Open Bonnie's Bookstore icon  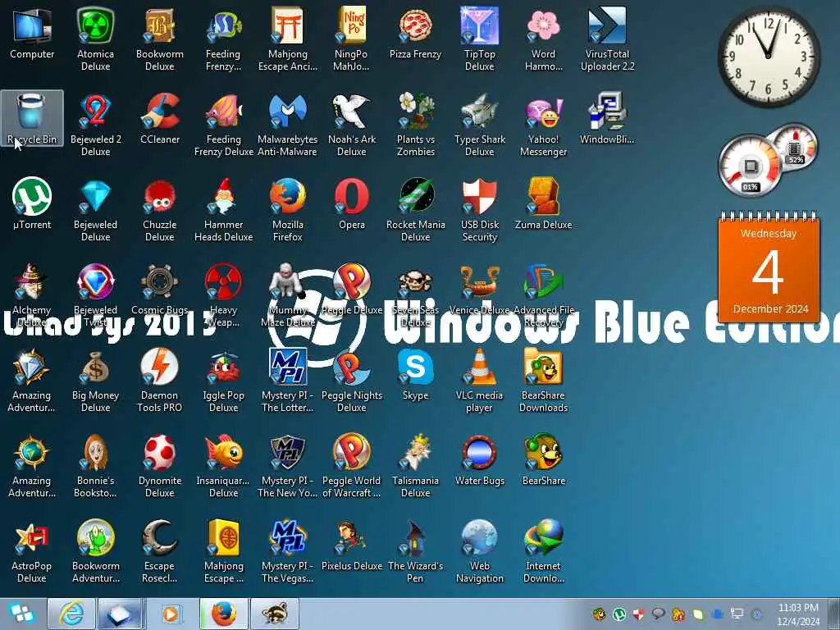95,466
